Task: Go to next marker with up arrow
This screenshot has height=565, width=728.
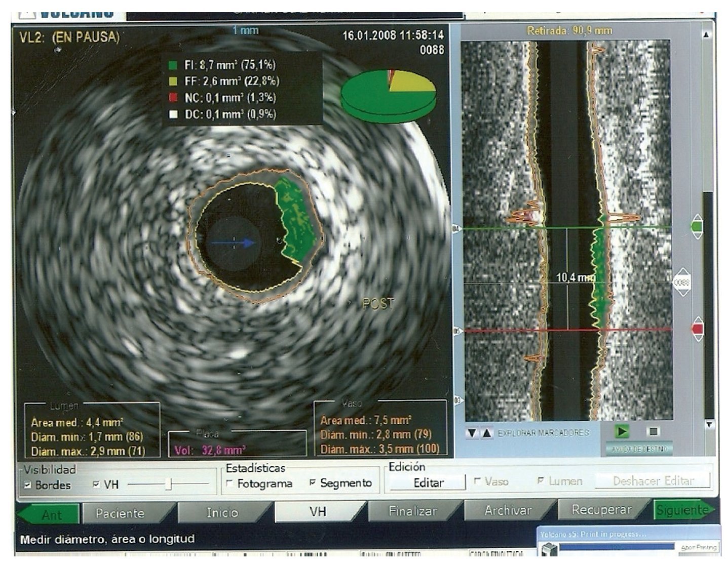Action: pyautogui.click(x=486, y=433)
